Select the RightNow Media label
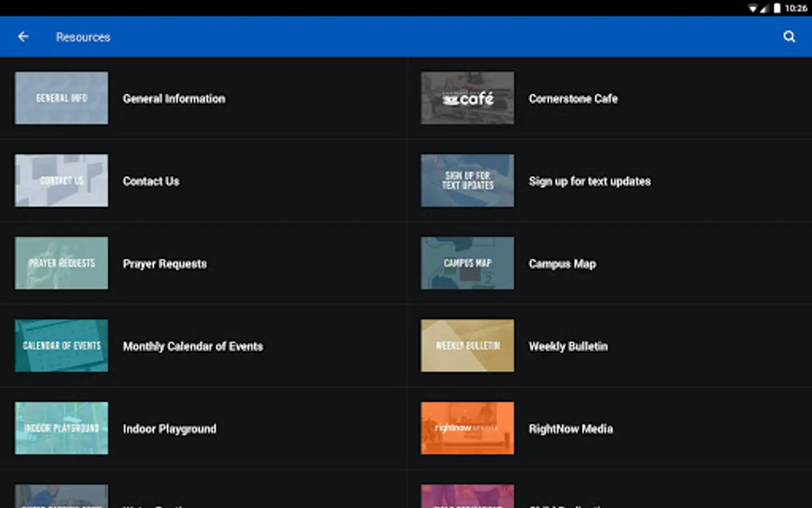Viewport: 812px width, 508px height. point(571,429)
